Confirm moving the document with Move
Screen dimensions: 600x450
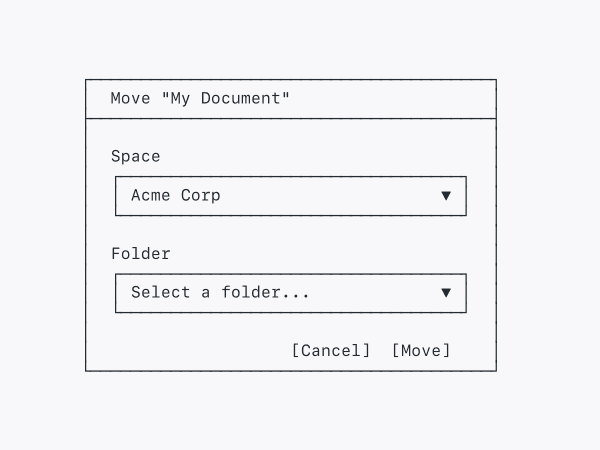421,350
